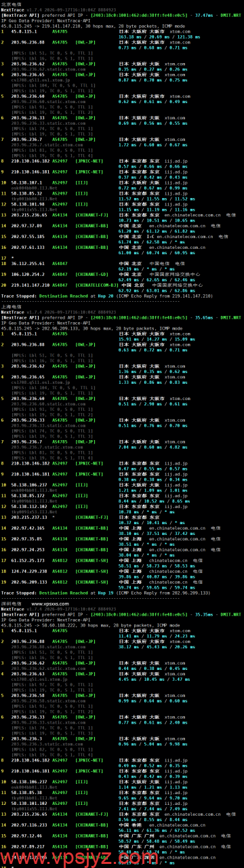Screen dimensions: 244x868
Task: Click IP 202.97.89.217 at hop 16
Action: tap(27, 846)
